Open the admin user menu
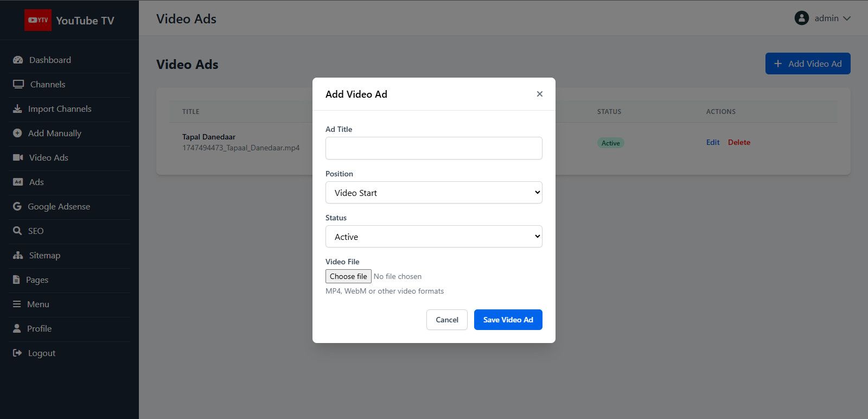Image resolution: width=868 pixels, height=419 pixels. point(822,18)
